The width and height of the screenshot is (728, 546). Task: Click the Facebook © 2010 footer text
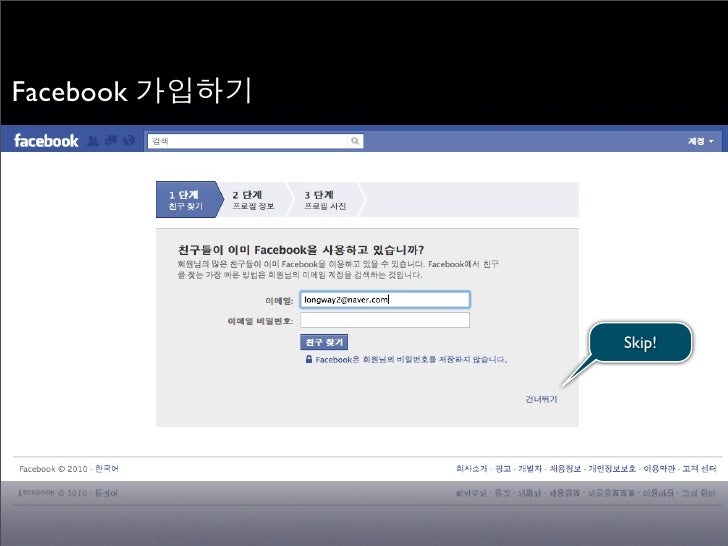tap(53, 469)
